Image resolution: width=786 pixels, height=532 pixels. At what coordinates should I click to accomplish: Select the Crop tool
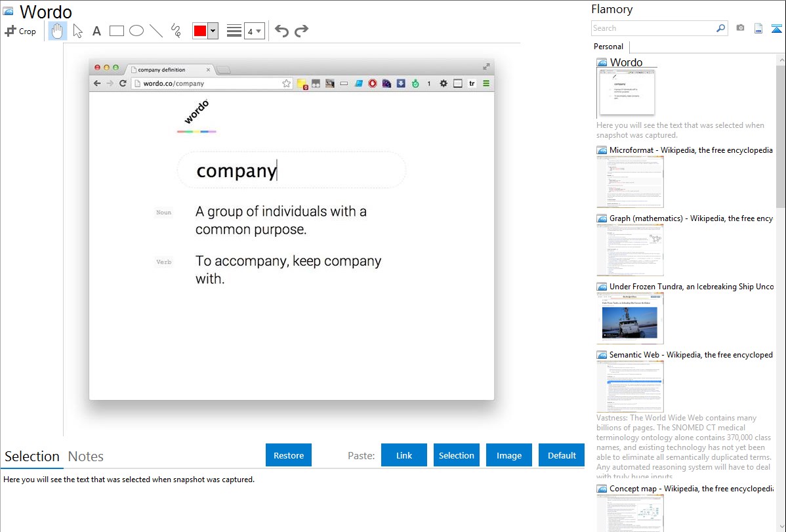point(20,31)
